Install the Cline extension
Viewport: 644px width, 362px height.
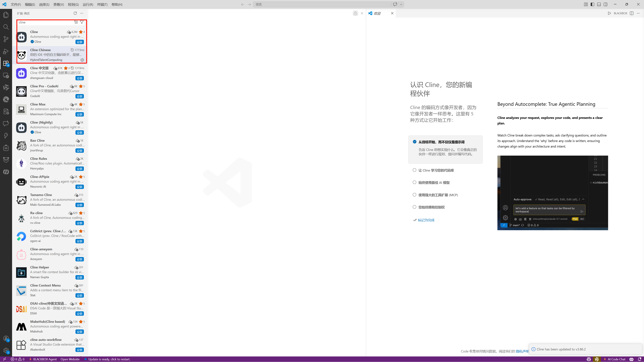[x=79, y=42]
